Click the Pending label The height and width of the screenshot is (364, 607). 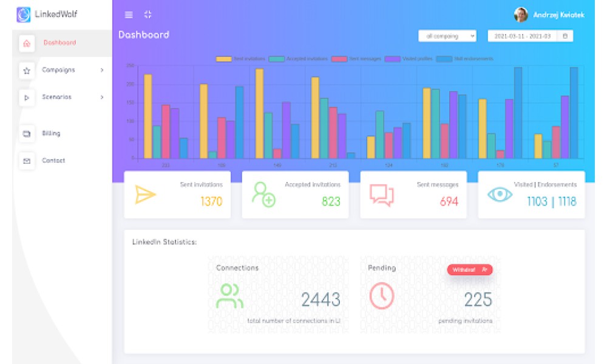(382, 268)
